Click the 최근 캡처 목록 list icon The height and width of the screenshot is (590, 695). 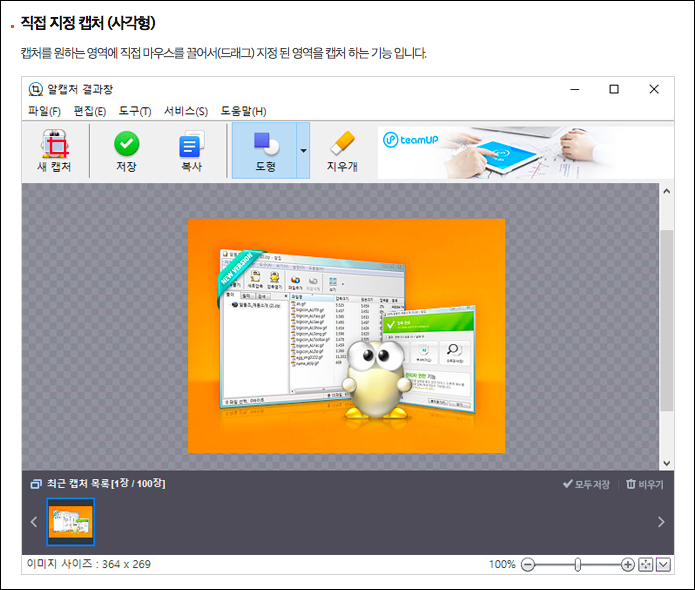coord(35,484)
